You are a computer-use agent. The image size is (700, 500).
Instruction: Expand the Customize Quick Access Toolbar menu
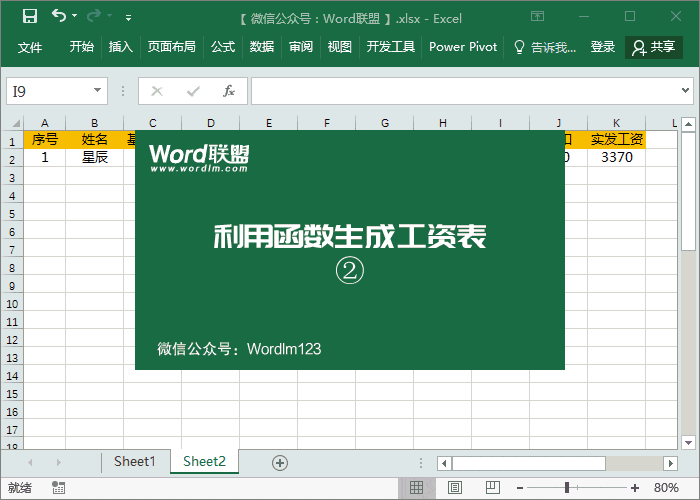point(128,17)
